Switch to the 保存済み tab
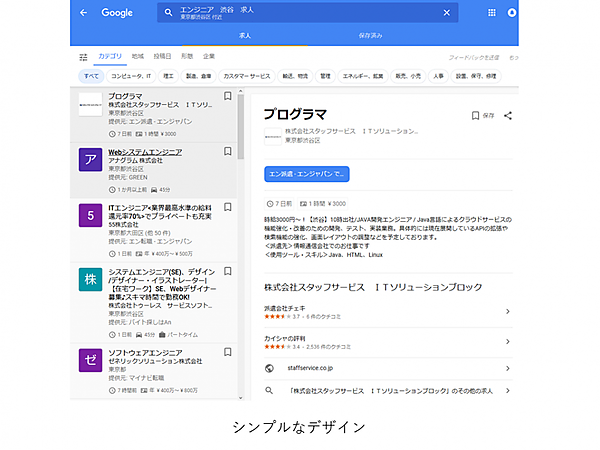The height and width of the screenshot is (450, 600). click(369, 35)
